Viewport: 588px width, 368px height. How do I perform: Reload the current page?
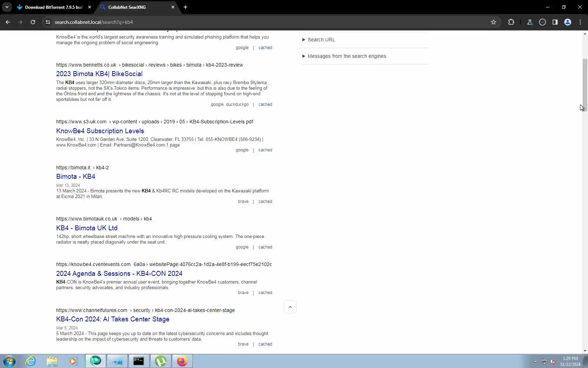[33, 22]
